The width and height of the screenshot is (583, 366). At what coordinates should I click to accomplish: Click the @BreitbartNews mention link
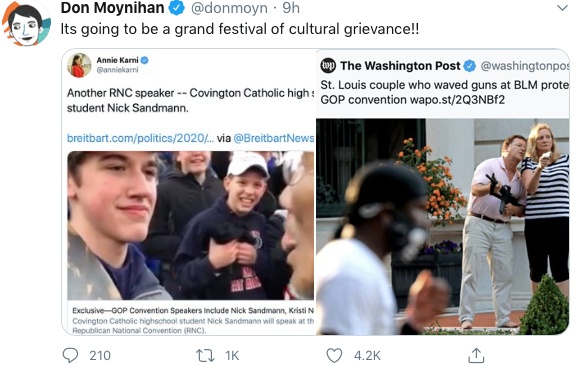(274, 138)
